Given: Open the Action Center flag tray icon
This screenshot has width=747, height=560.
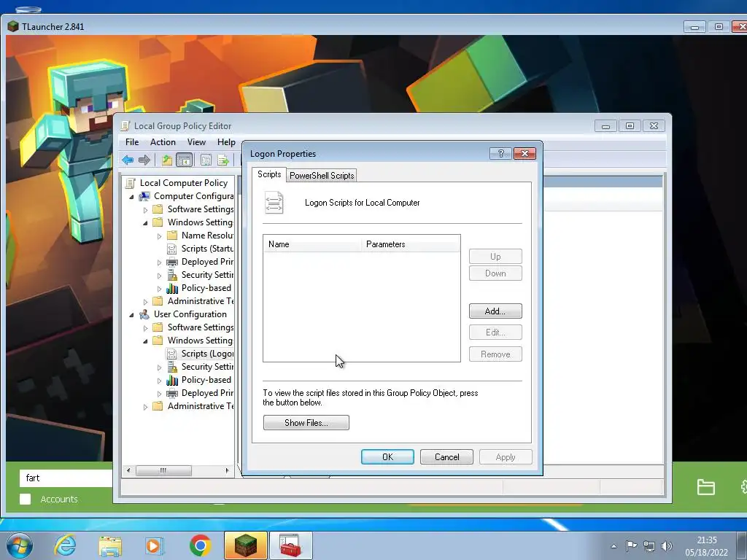Looking at the screenshot, I should pyautogui.click(x=631, y=546).
